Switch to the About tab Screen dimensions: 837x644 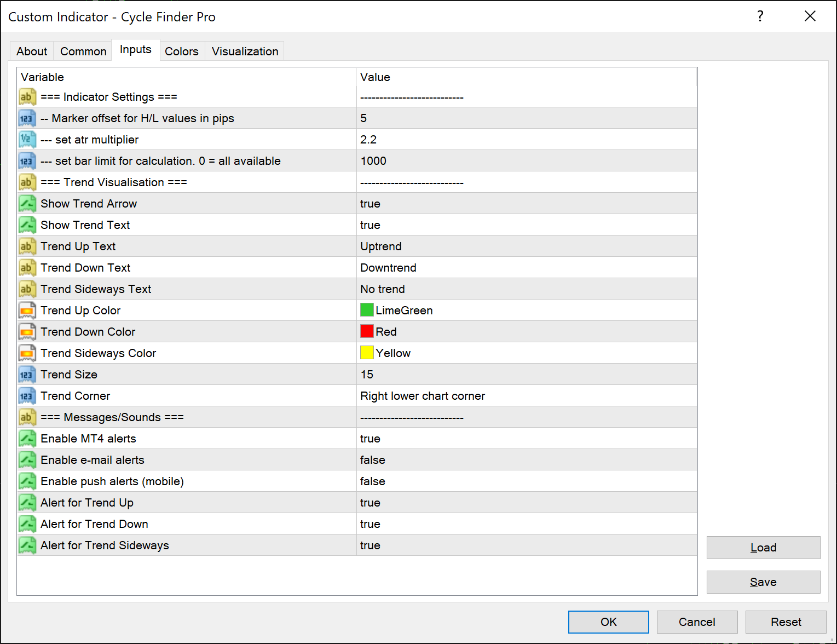point(32,51)
